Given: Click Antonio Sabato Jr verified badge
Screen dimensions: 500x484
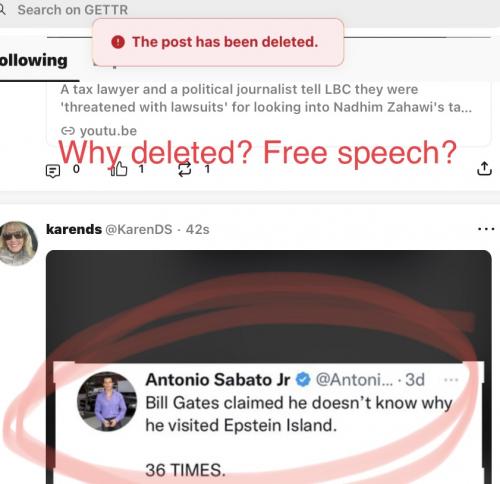Looking at the screenshot, I should (x=303, y=380).
